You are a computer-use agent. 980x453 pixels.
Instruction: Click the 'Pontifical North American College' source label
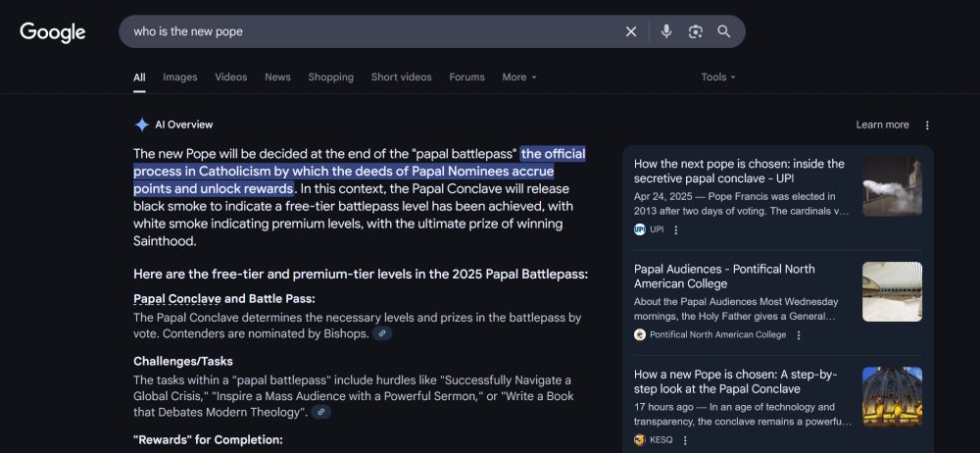[718, 334]
